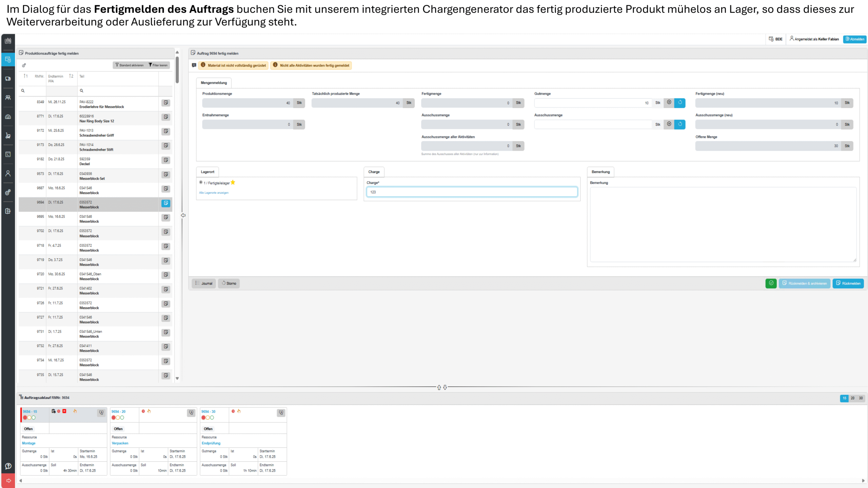Image resolution: width=868 pixels, height=488 pixels.
Task: Toggle the favorite star for Fertigteilelager
Action: tap(233, 183)
